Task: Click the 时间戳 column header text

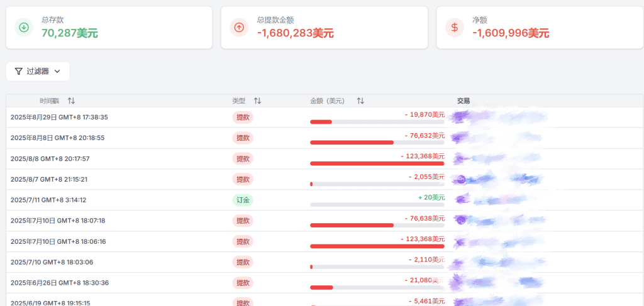Action: (x=48, y=101)
